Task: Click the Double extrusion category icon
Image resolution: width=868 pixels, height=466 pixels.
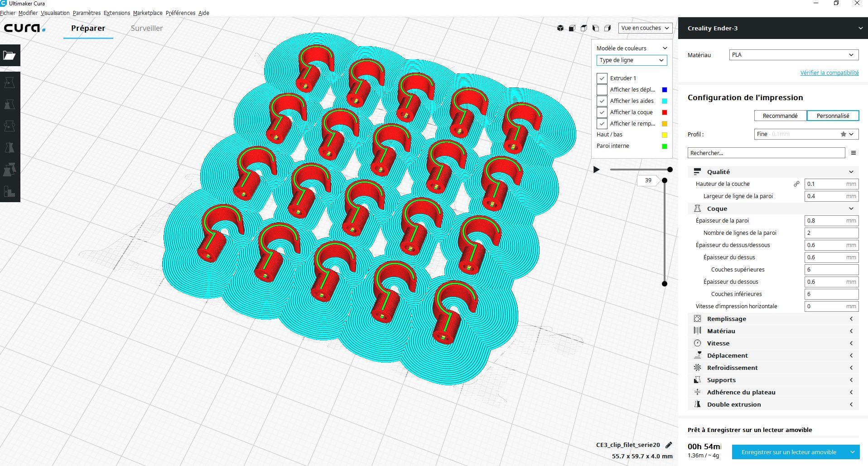Action: [698, 404]
